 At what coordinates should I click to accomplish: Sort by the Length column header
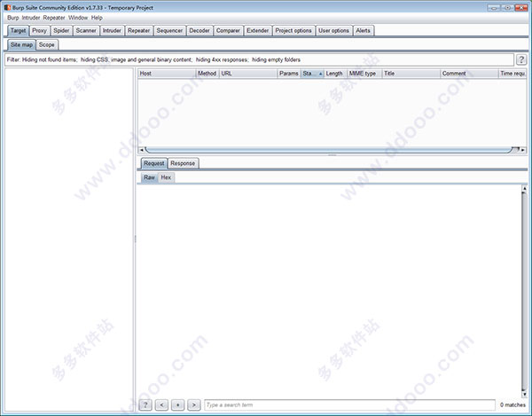point(335,74)
